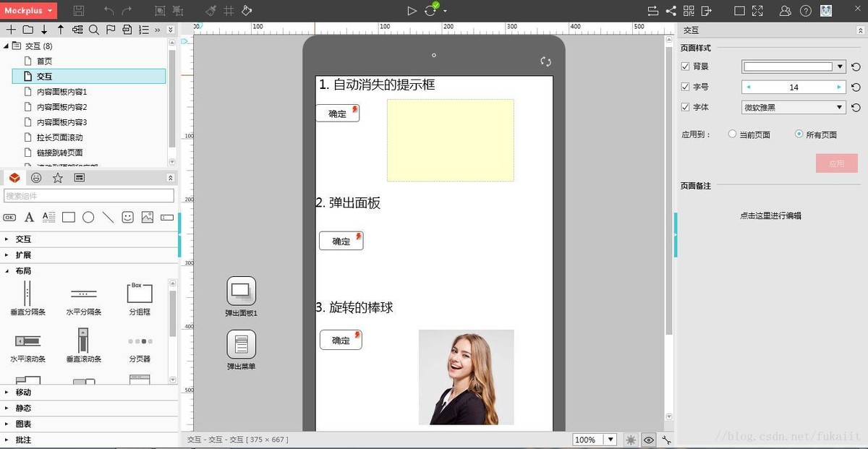Click the 搜索组件 search field
868x449 pixels.
point(89,196)
